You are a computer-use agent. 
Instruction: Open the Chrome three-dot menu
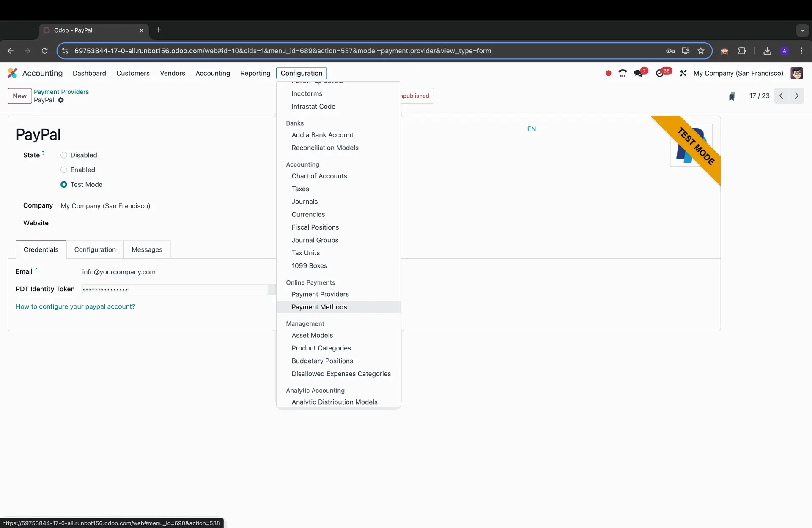[801, 51]
